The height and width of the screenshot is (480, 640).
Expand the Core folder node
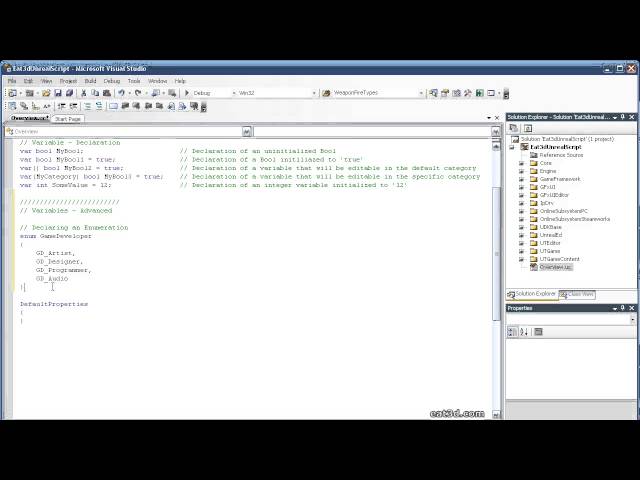click(522, 163)
